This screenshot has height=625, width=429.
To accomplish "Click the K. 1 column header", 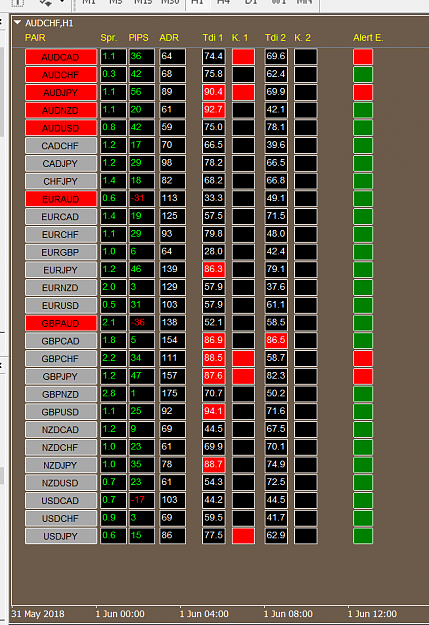I will tap(240, 38).
